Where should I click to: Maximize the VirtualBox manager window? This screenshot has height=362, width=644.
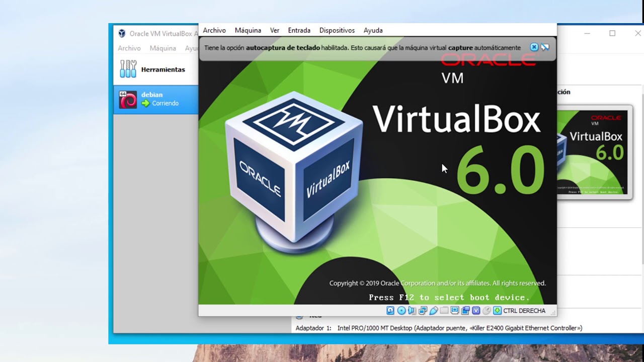(x=612, y=34)
